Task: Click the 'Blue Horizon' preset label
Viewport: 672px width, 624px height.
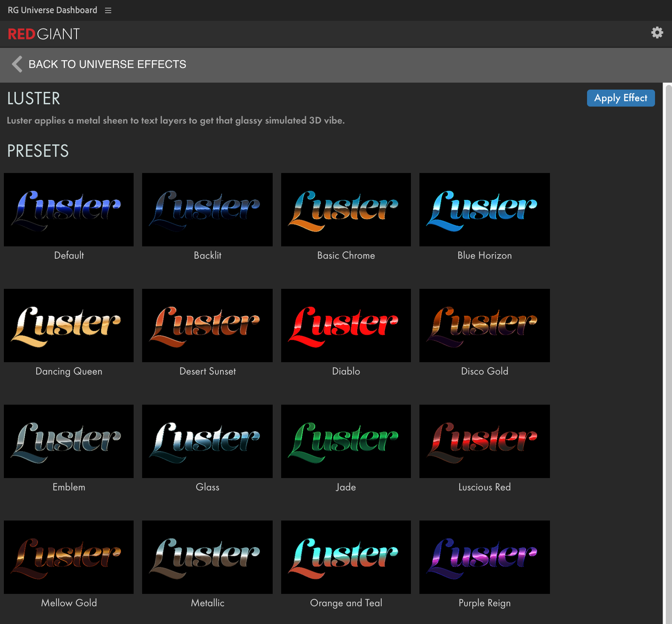Action: click(485, 255)
